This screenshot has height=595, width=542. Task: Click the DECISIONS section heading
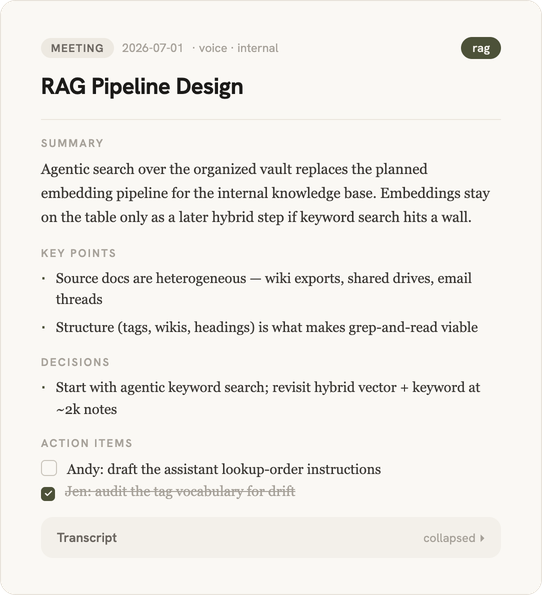point(75,362)
